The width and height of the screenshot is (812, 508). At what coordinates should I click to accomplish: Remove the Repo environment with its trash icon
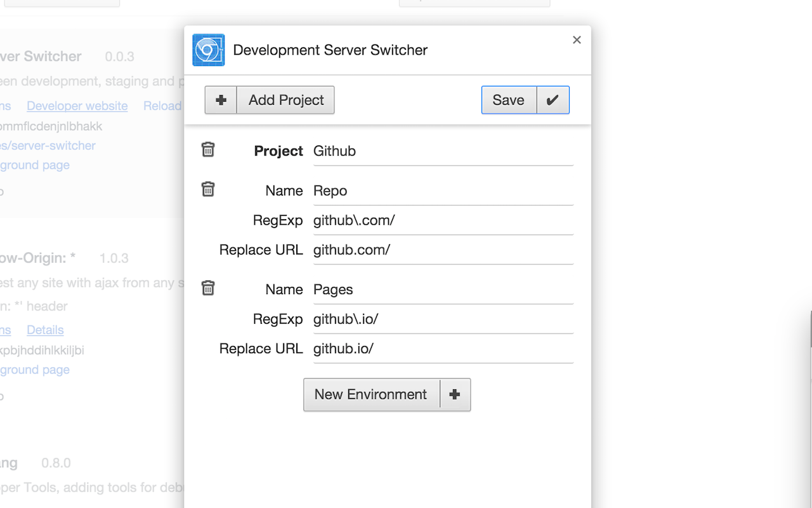point(208,189)
